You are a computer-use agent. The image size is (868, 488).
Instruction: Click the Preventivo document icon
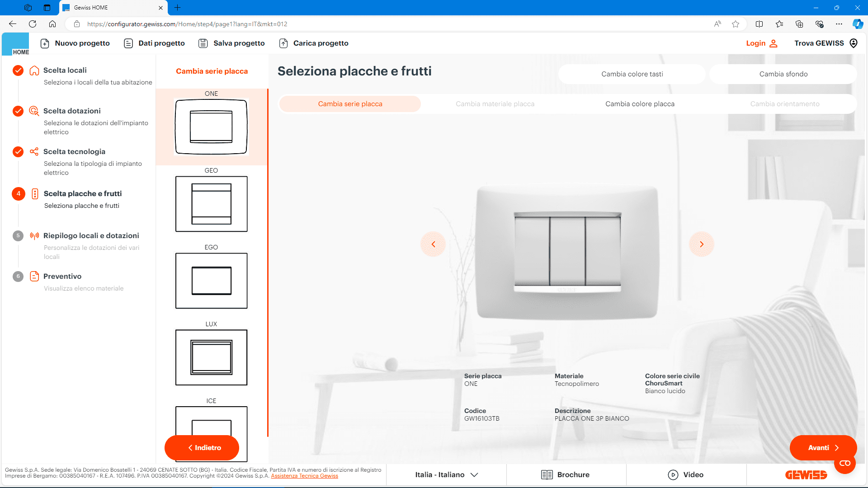tap(34, 276)
